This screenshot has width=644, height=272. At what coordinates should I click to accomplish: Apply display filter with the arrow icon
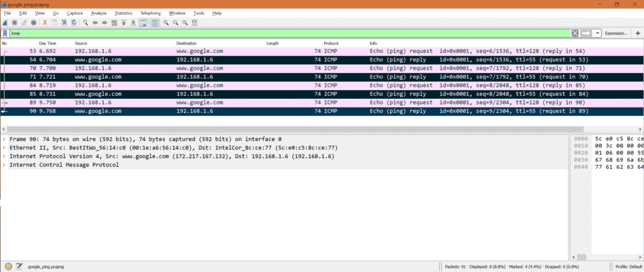coord(586,33)
